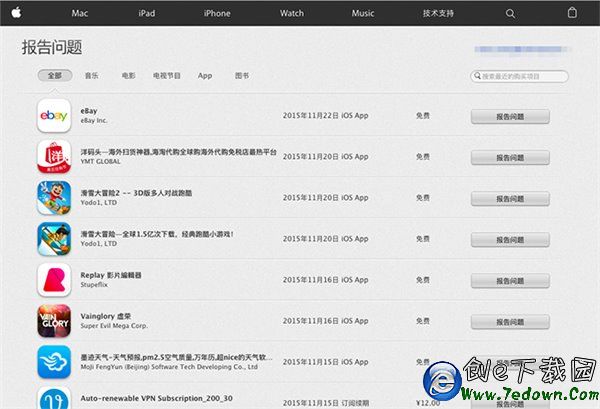600x409 pixels.
Task: Select the 电影 filter tab
Action: tap(129, 75)
